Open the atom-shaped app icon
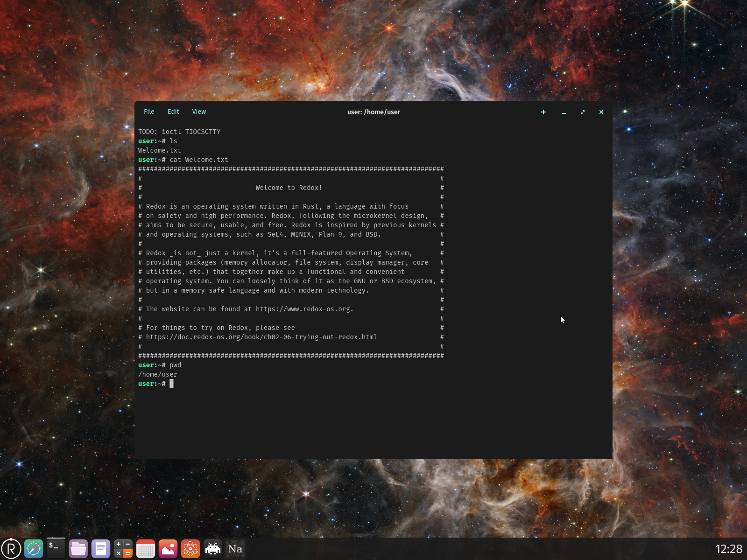Image resolution: width=747 pixels, height=560 pixels. [190, 549]
